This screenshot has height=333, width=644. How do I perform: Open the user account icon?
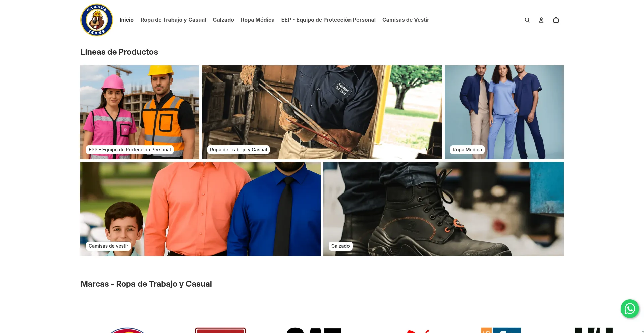point(541,20)
